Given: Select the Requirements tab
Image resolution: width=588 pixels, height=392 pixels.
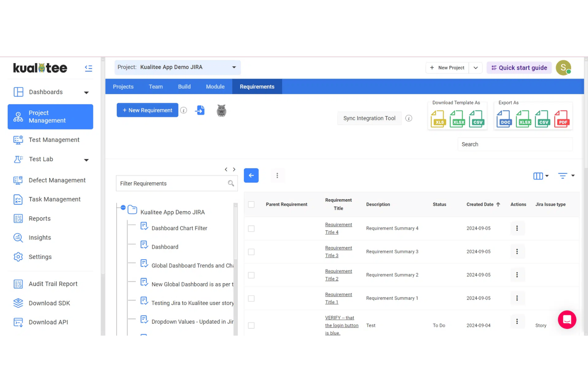Looking at the screenshot, I should pyautogui.click(x=257, y=87).
